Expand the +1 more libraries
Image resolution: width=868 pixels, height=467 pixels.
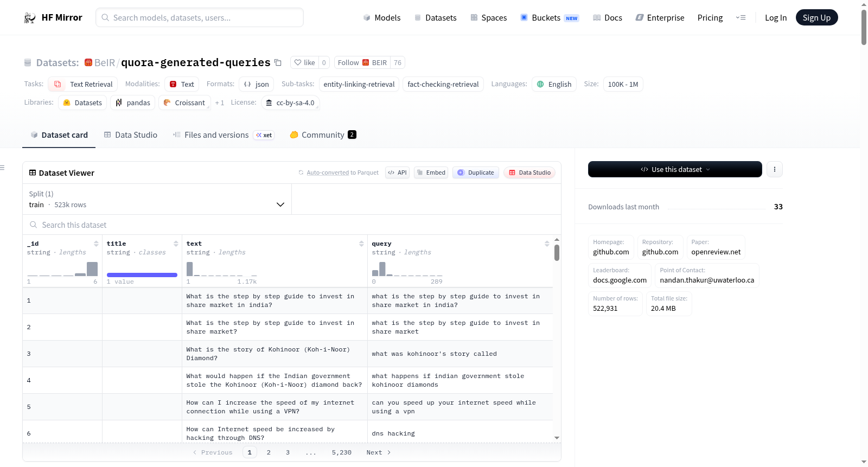219,103
